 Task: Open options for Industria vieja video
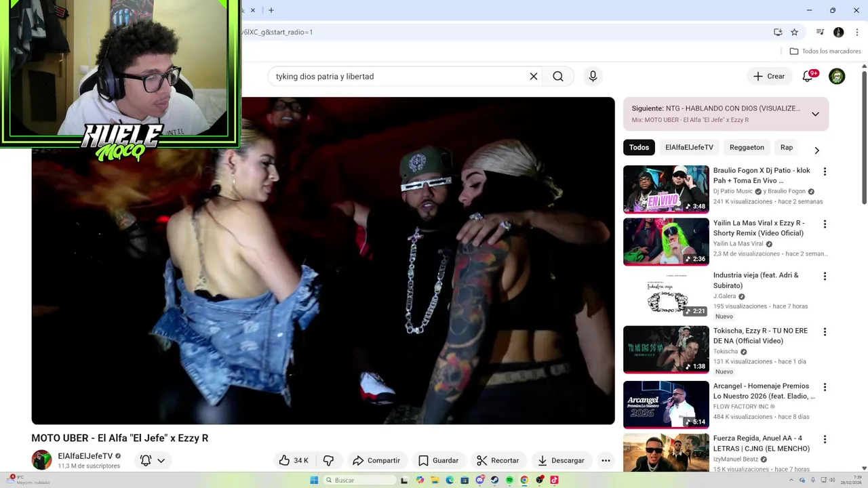pyautogui.click(x=825, y=276)
